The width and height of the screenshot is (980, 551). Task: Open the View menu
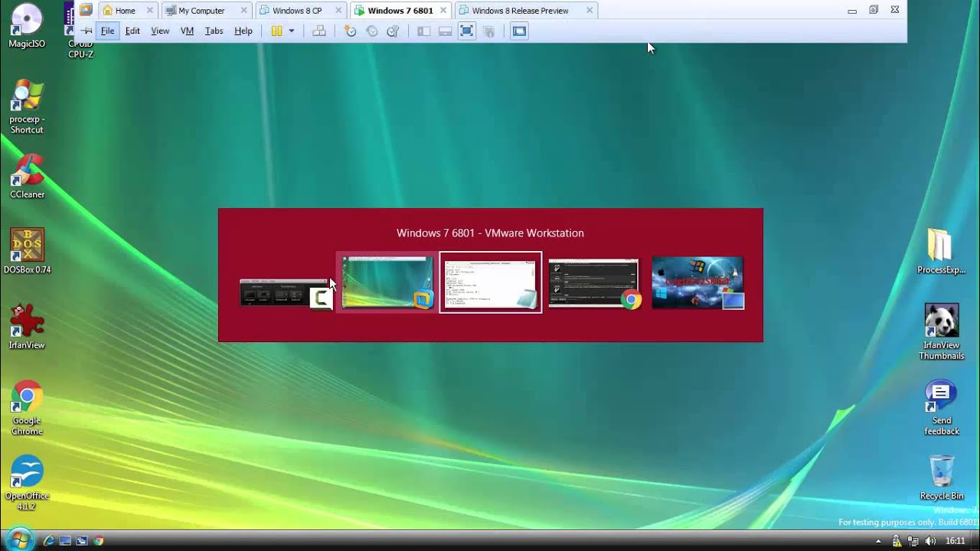coord(160,31)
